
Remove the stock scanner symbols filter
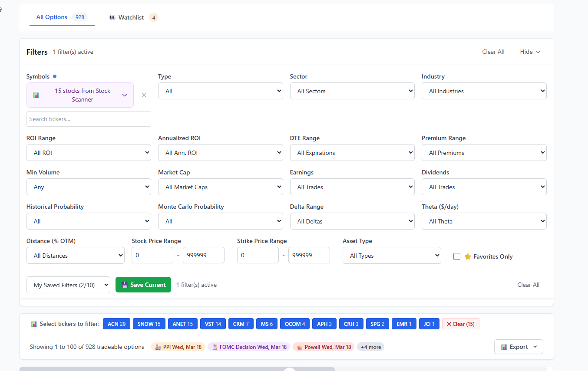tap(144, 95)
